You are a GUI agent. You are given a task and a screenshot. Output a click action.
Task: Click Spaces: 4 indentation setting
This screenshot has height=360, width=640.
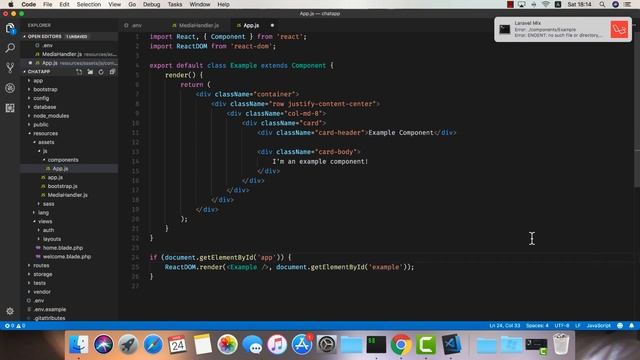tap(537, 326)
